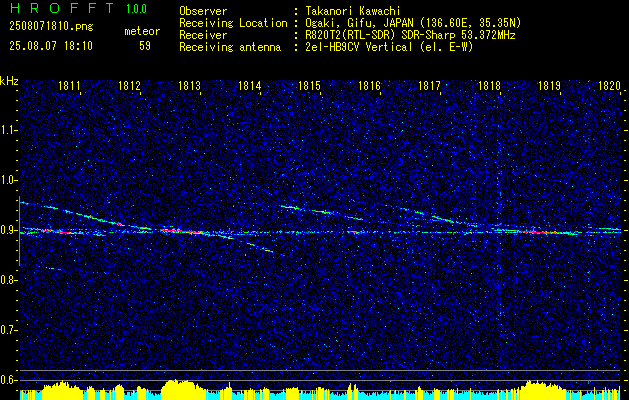This screenshot has height=400, width=629.
Task: Click the strong red echo near 1811
Action: pos(60,231)
